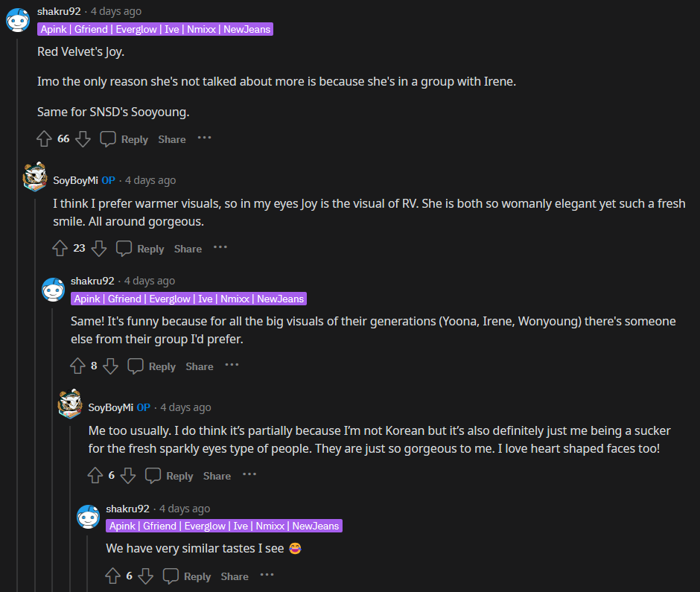The width and height of the screenshot is (700, 592).
Task: Upvote the comment mentioning Yoona, Irene, Wonyoung
Action: point(77,366)
